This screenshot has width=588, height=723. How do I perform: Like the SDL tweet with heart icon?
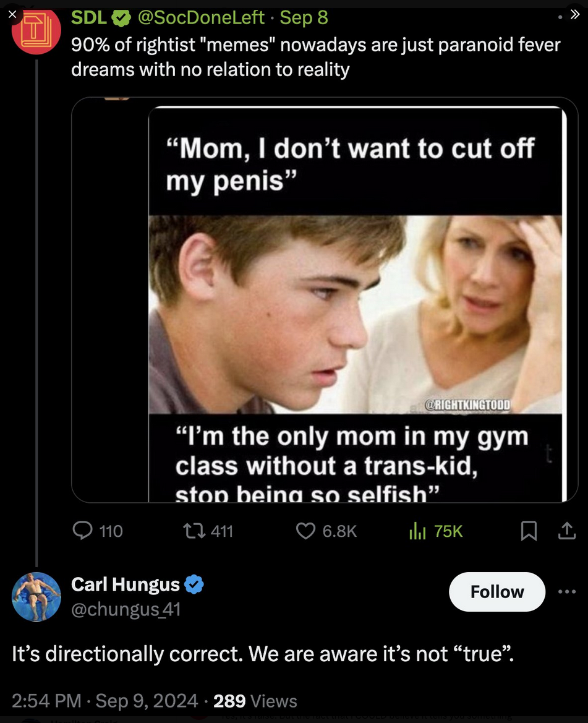click(306, 531)
